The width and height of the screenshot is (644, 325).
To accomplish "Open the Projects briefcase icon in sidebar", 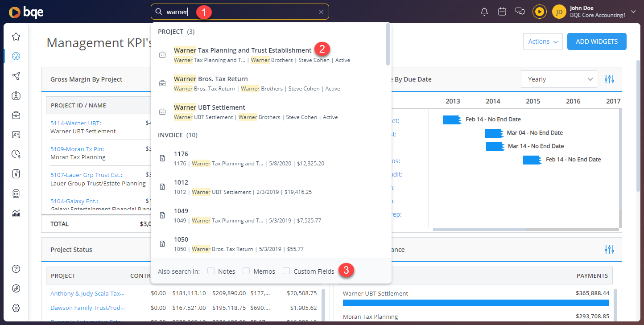I will point(16,115).
